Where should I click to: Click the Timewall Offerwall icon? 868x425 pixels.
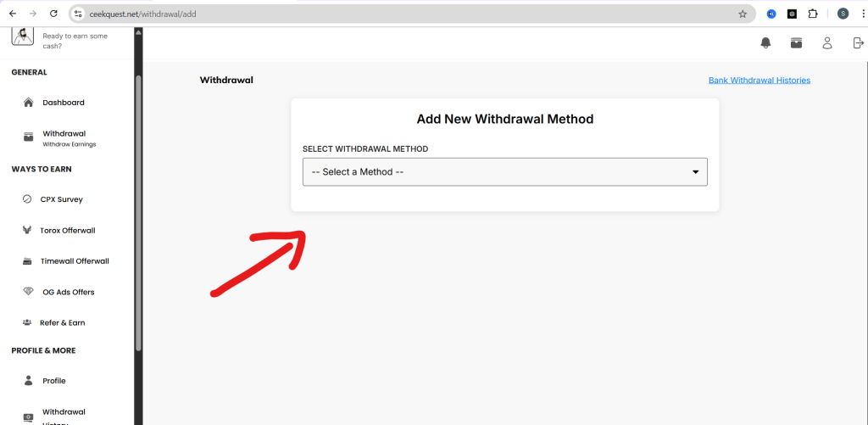26,261
